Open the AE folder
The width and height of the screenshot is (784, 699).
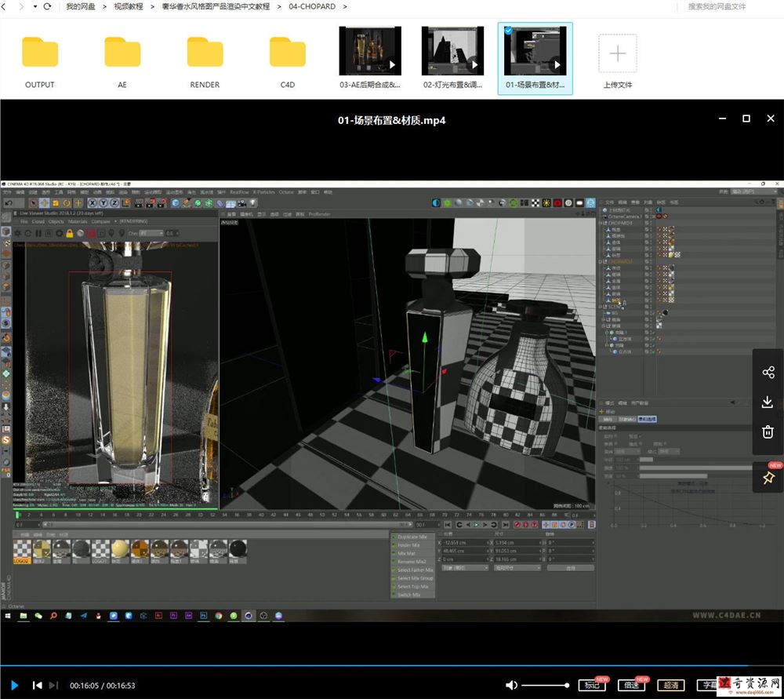(122, 52)
